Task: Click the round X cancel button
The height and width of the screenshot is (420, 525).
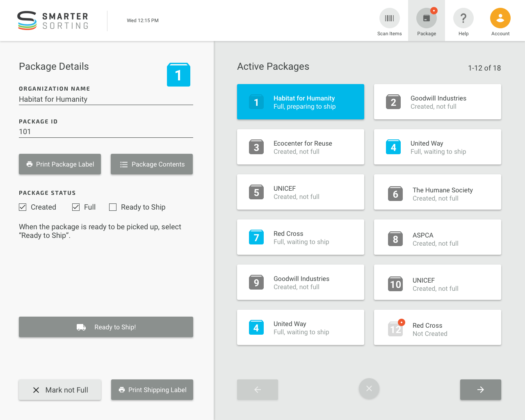Action: (369, 388)
